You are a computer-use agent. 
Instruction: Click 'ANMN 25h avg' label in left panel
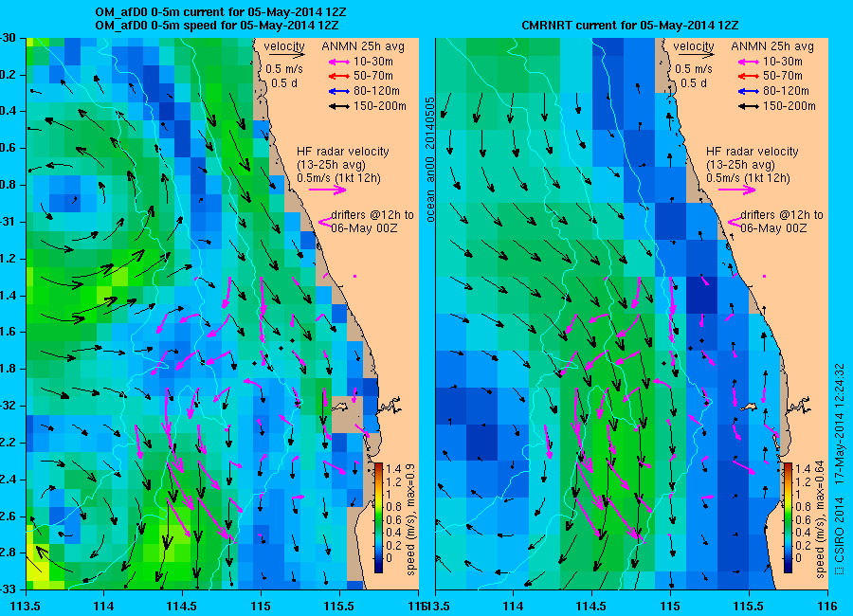tap(363, 46)
